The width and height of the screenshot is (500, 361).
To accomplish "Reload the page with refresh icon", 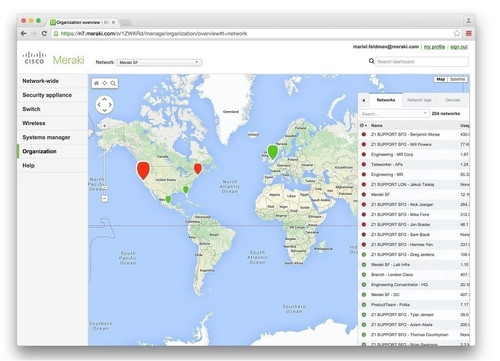I will click(44, 33).
